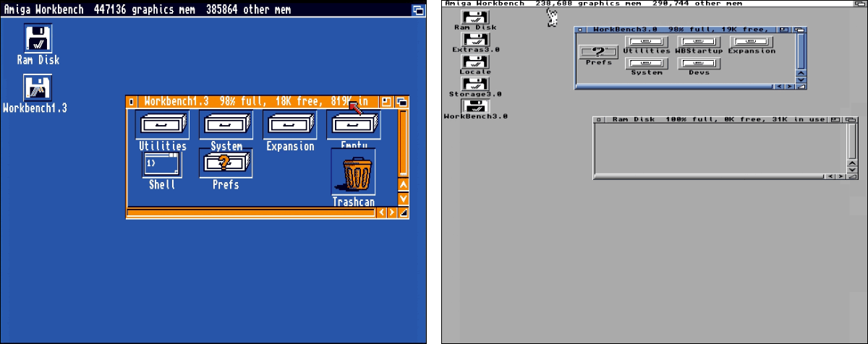This screenshot has width=868, height=344.
Task: Click the WorkBench3.0 window vertical scrollbar
Action: pyautogui.click(x=800, y=51)
